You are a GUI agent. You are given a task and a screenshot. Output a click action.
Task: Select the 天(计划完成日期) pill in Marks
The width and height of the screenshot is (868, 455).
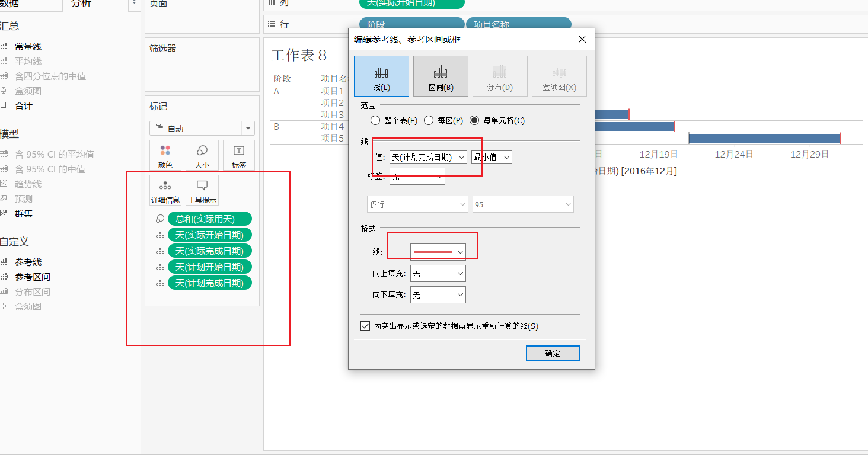210,283
